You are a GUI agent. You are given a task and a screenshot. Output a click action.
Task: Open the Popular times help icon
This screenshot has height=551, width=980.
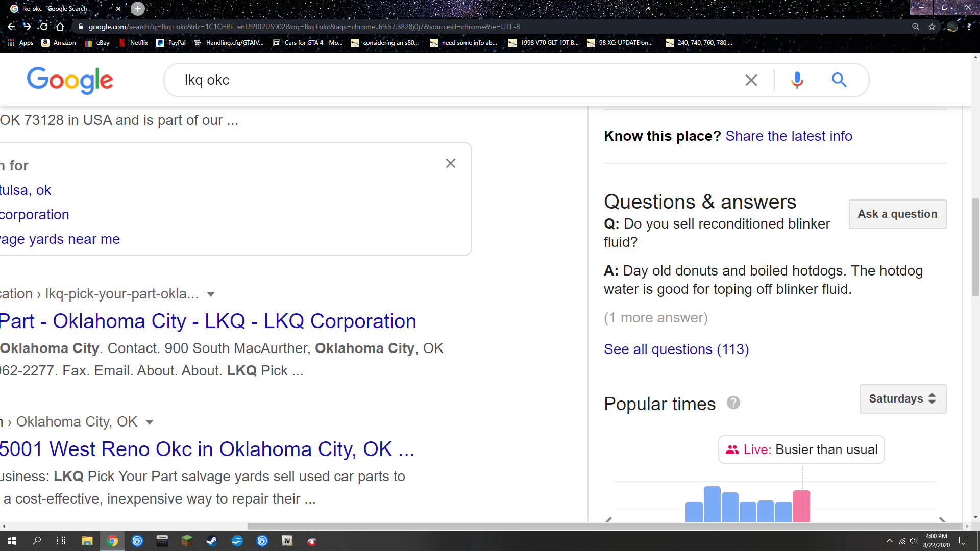click(x=733, y=403)
